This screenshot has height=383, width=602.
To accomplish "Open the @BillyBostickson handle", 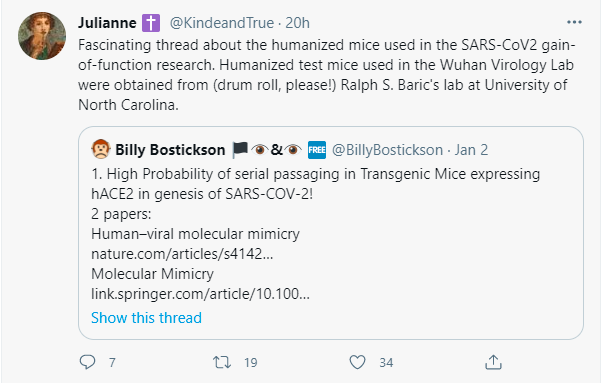I will (x=387, y=150).
